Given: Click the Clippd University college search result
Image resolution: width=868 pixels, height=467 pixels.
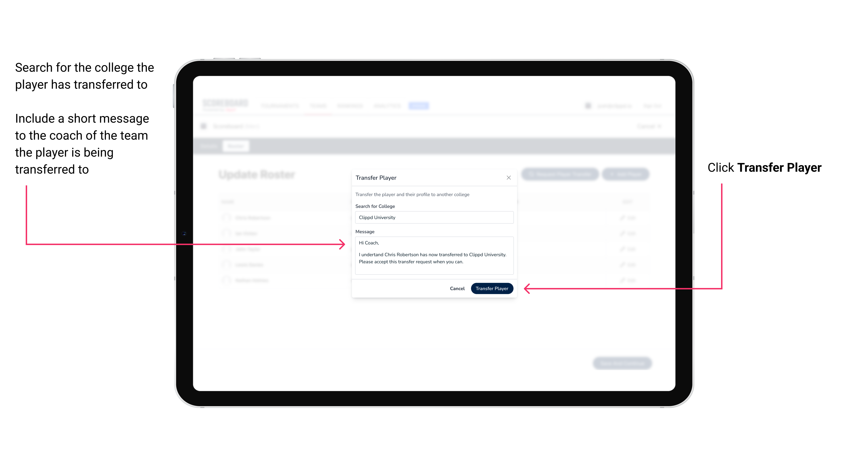Looking at the screenshot, I should click(433, 217).
